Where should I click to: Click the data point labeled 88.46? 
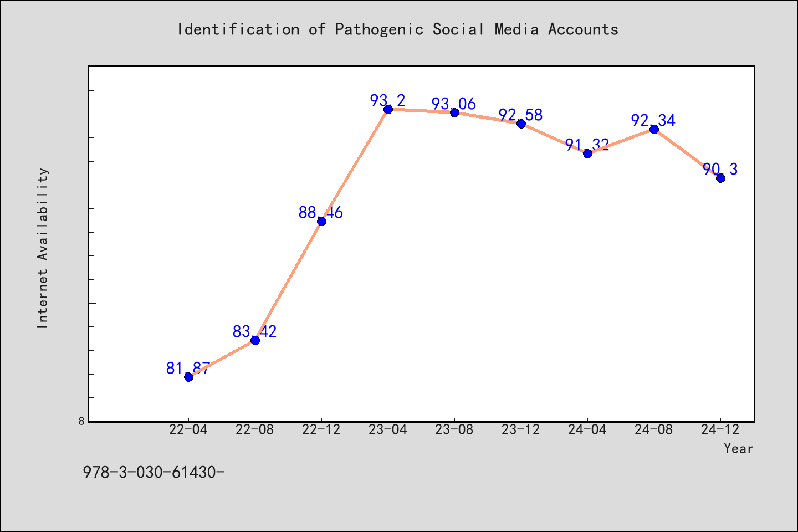tap(321, 221)
